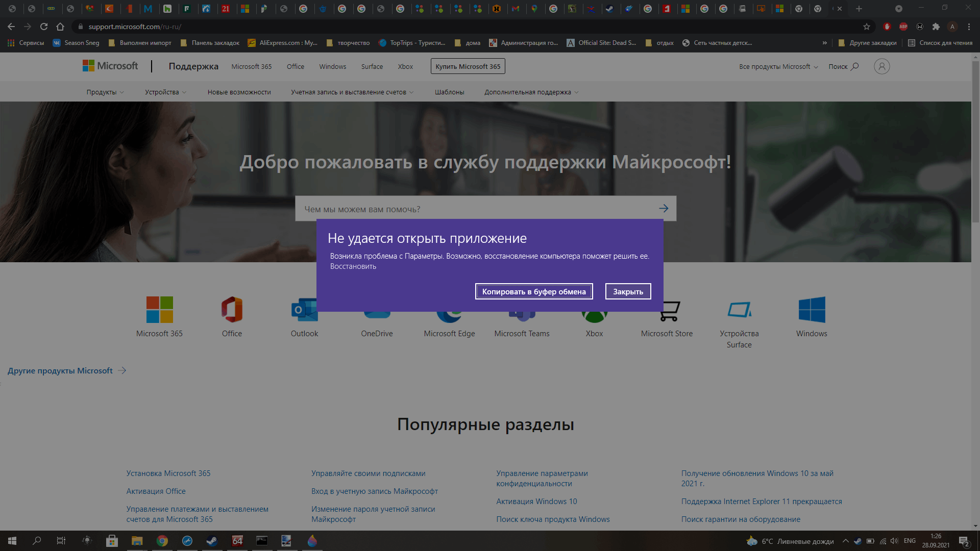The height and width of the screenshot is (551, 980).
Task: Open the Surface devices icon
Action: (739, 310)
